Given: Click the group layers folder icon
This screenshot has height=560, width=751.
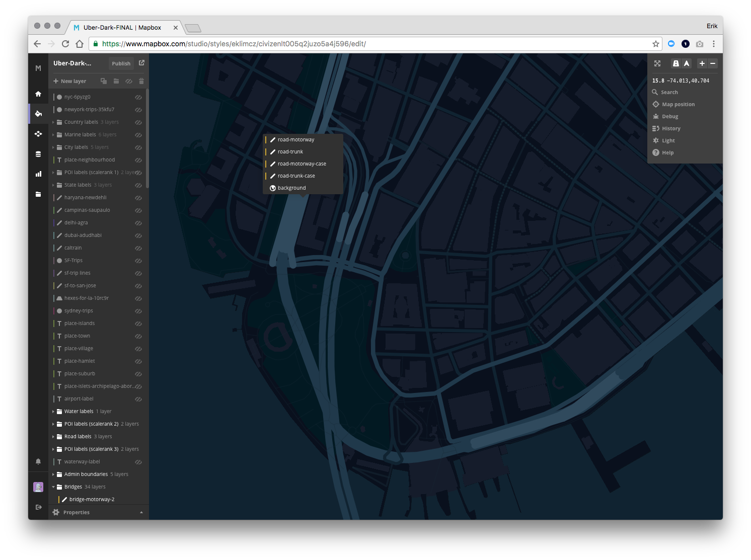Looking at the screenshot, I should pyautogui.click(x=116, y=81).
